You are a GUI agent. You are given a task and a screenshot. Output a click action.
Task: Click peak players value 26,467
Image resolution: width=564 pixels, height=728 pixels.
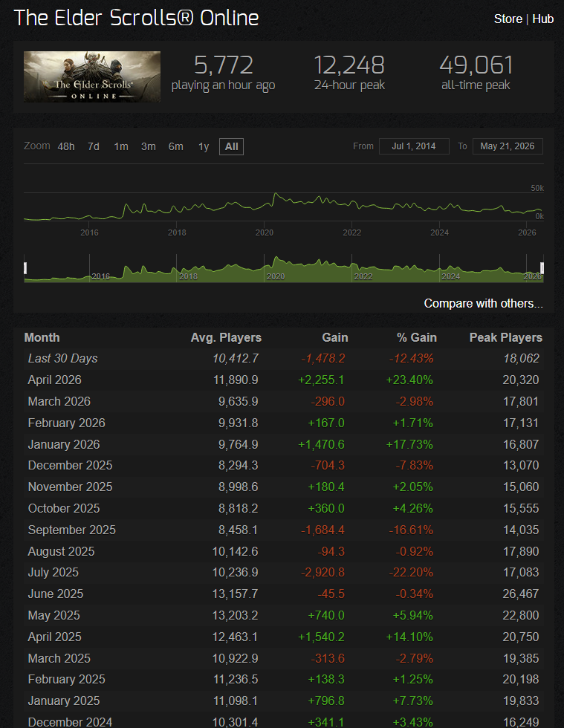[521, 594]
